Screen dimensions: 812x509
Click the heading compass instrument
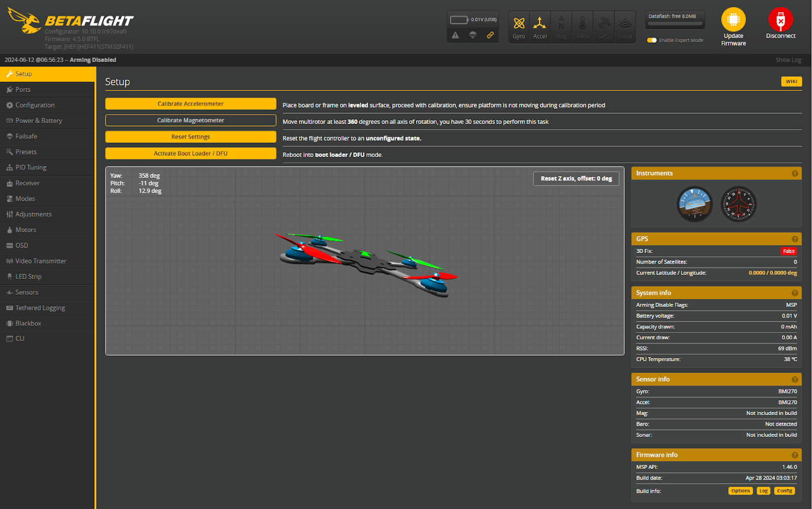pyautogui.click(x=738, y=204)
